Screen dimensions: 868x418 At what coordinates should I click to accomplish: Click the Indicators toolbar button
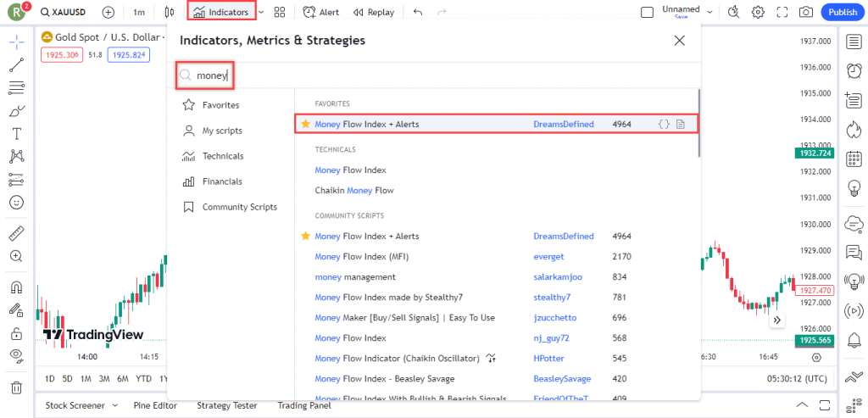pos(221,12)
